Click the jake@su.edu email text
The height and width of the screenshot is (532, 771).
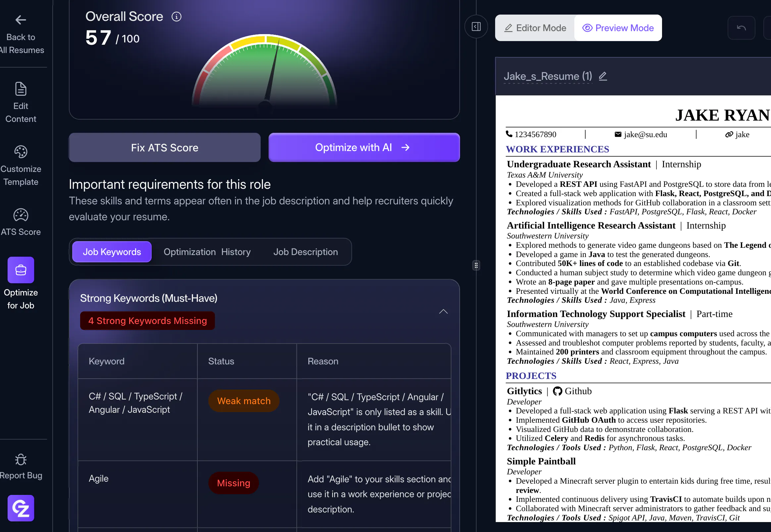[645, 134]
